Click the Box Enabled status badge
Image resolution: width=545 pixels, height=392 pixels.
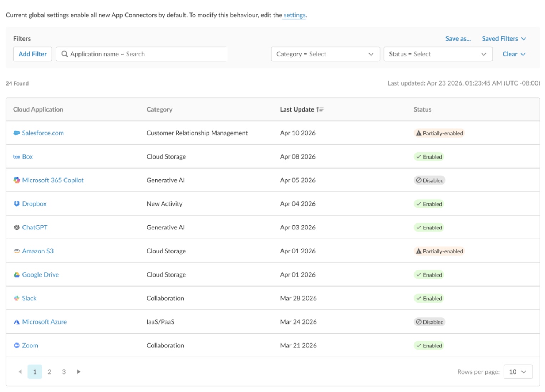tap(429, 157)
